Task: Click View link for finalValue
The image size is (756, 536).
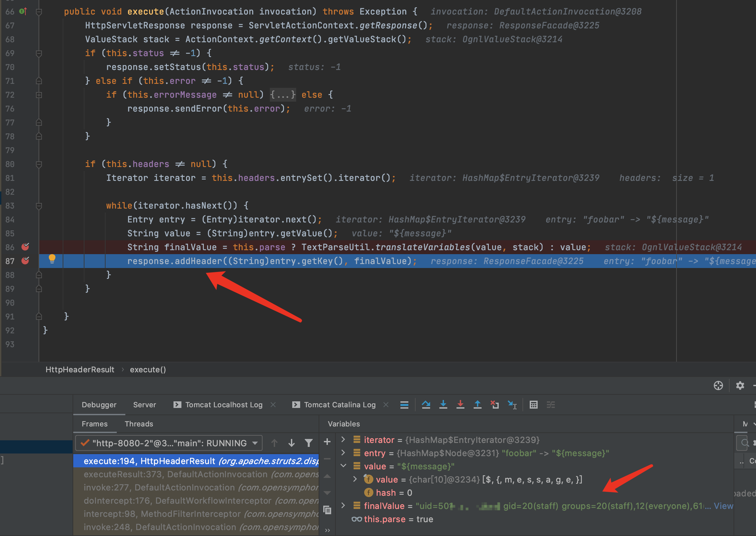Action: pyautogui.click(x=724, y=506)
